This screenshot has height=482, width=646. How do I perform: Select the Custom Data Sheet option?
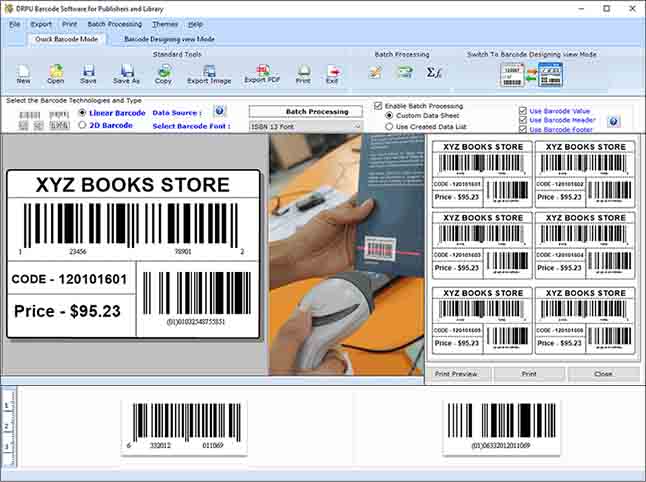pos(389,116)
